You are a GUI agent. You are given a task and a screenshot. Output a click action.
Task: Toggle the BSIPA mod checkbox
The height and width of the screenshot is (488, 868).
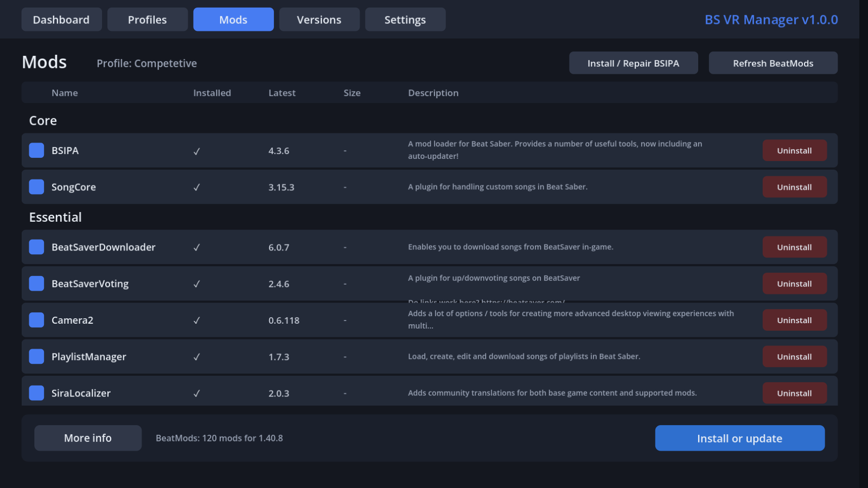(x=36, y=150)
